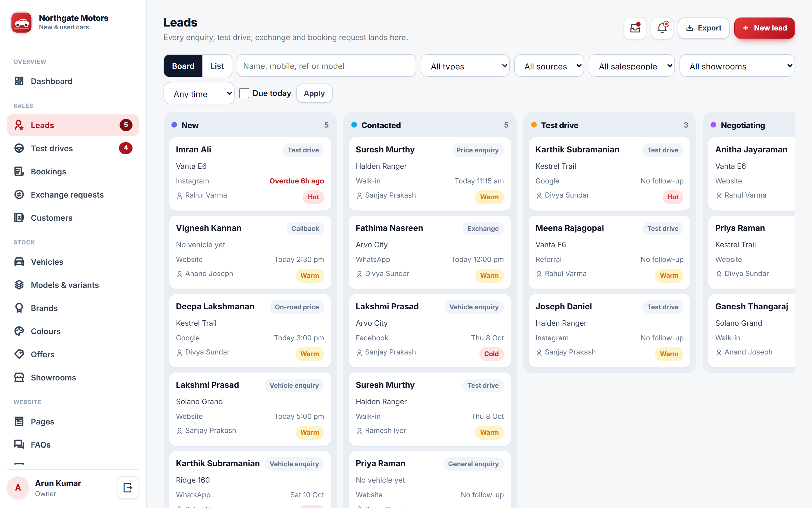Open the Dashboard page
The image size is (812, 508).
[73, 81]
